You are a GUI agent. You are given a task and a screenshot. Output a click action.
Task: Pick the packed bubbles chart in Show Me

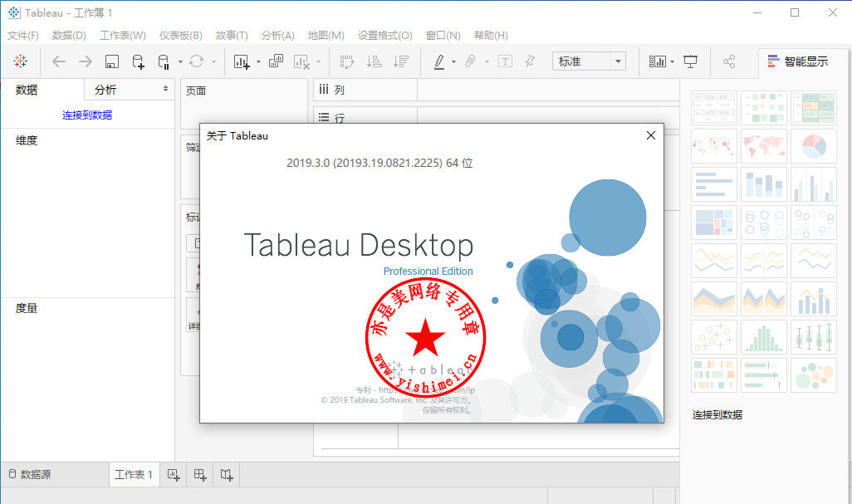(814, 374)
